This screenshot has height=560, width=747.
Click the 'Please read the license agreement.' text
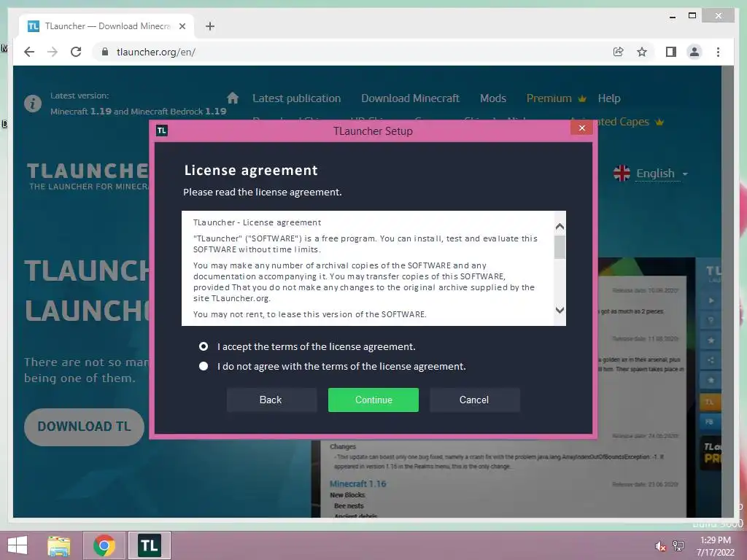click(263, 192)
